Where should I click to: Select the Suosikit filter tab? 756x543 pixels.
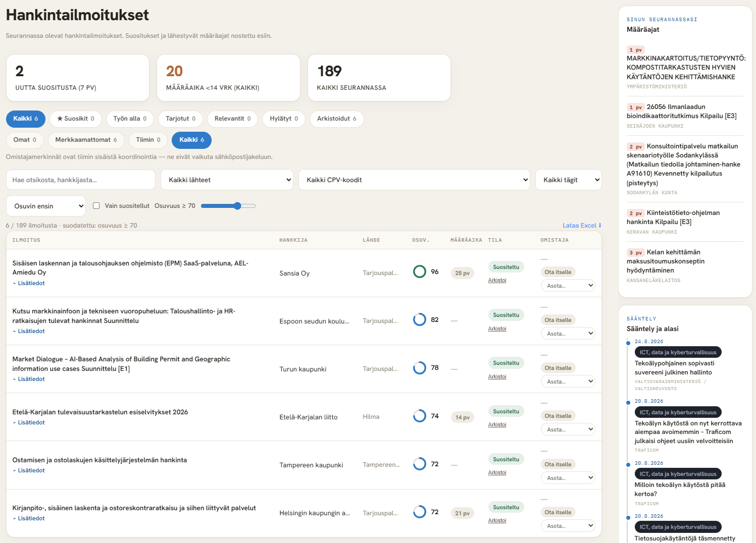76,119
